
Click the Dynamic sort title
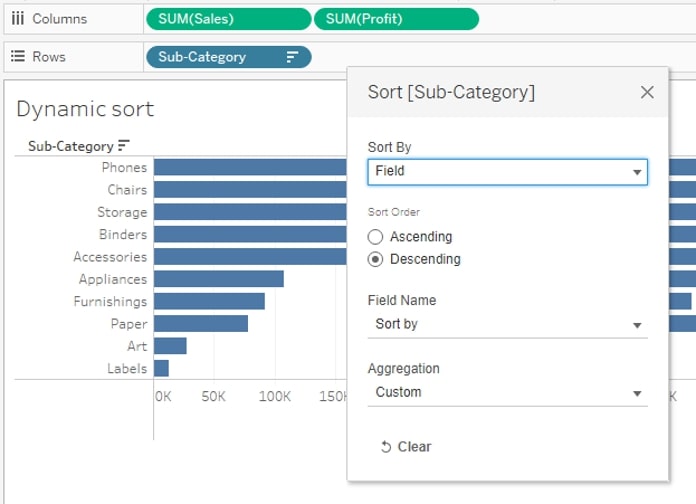[85, 109]
